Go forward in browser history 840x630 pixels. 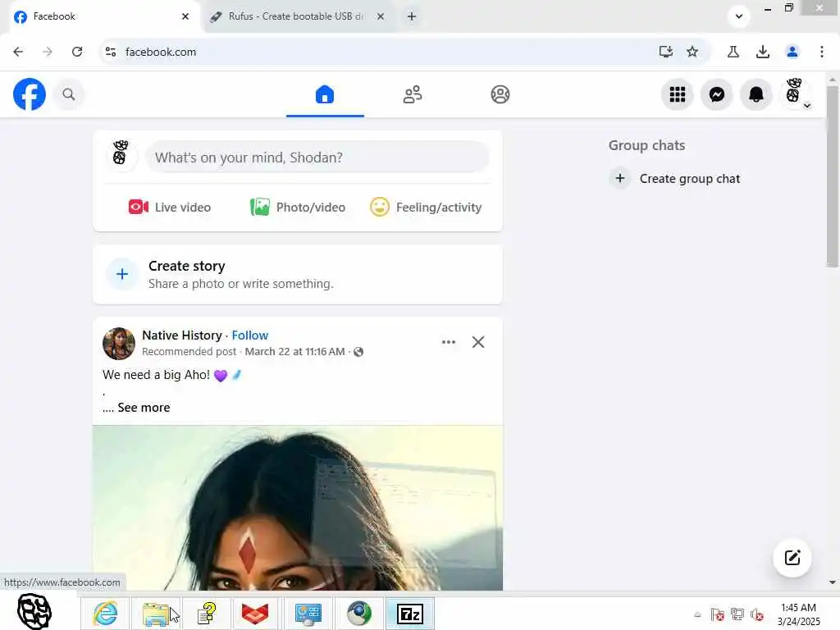point(48,52)
